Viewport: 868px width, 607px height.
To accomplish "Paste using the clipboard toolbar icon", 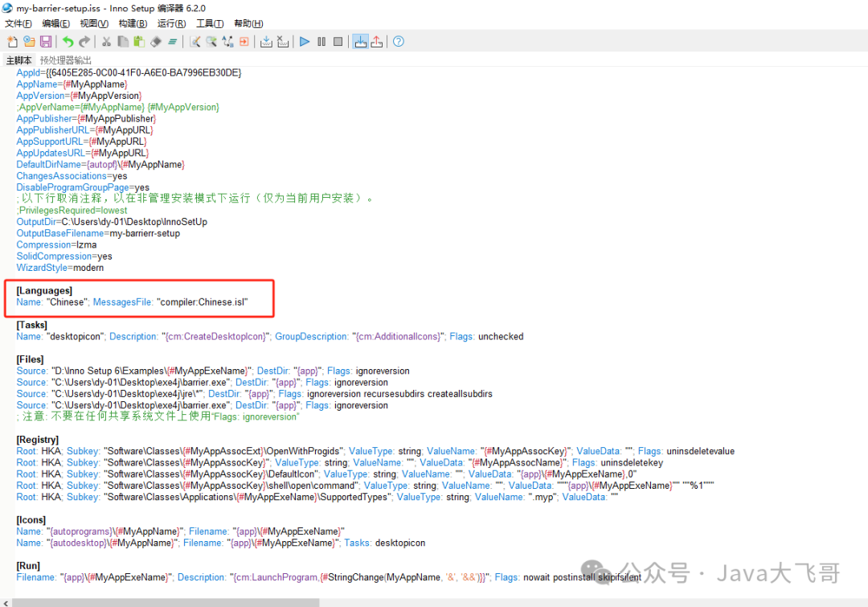I will pyautogui.click(x=139, y=42).
